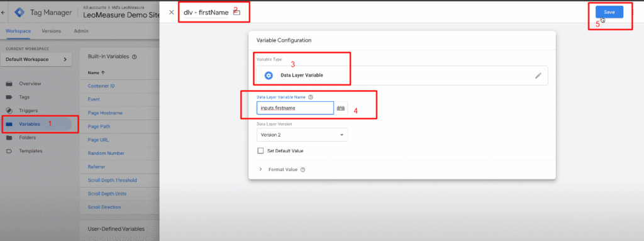644x241 pixels.
Task: Close the variable editor with X icon
Action: [x=171, y=13]
